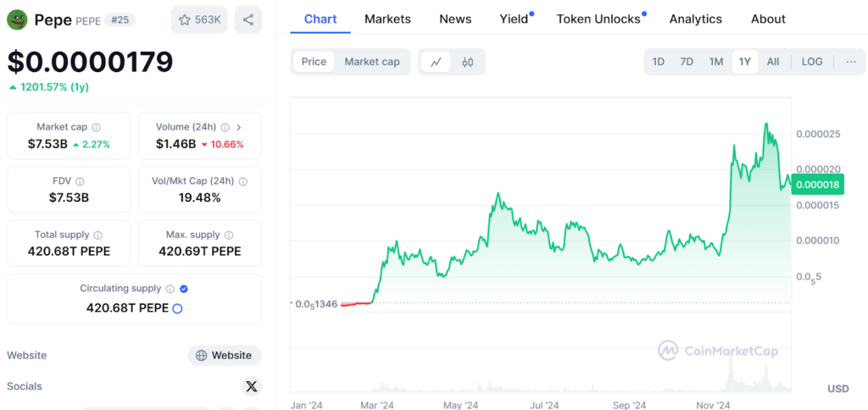Click the star watchlist button showing 563K

(x=199, y=19)
